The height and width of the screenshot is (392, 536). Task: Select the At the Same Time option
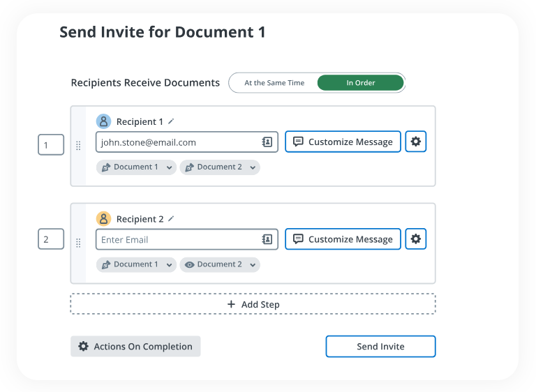point(274,83)
